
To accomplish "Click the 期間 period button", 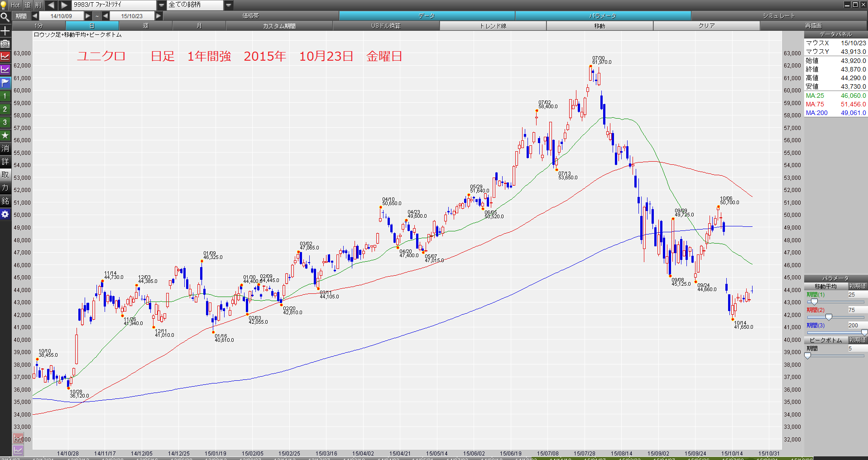I will (21, 16).
